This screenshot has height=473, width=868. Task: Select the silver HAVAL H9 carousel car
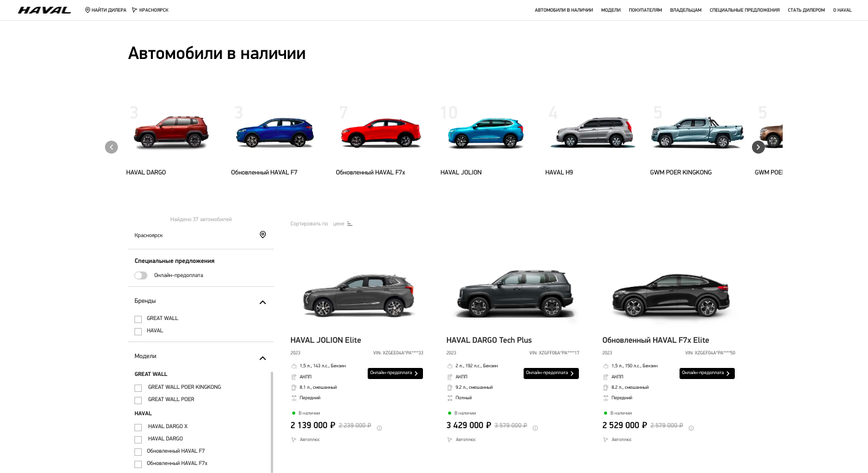click(x=592, y=133)
